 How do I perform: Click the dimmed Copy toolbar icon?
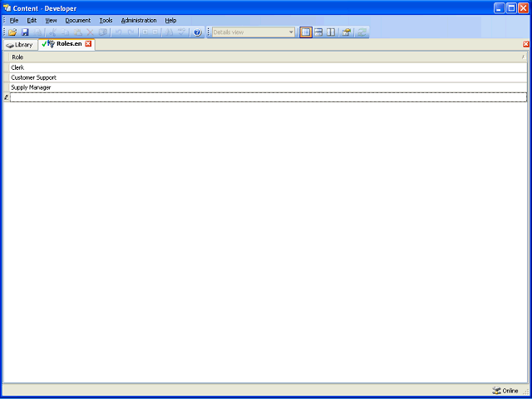65,32
